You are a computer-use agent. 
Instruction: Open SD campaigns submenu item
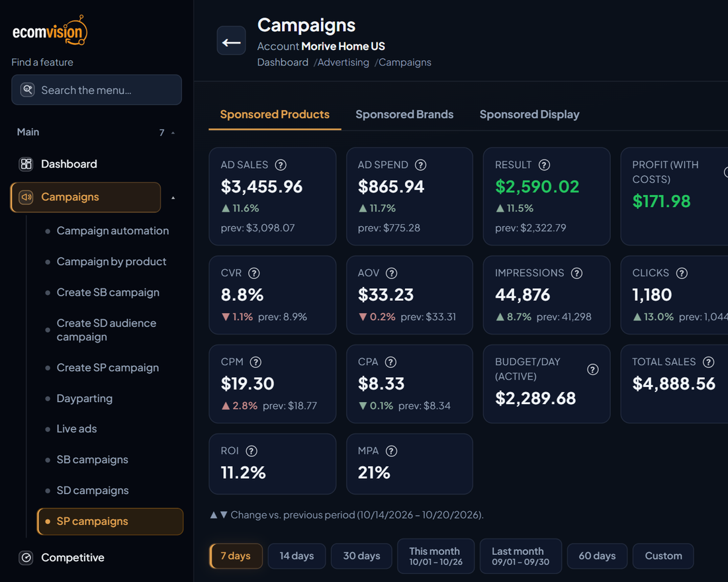point(93,491)
